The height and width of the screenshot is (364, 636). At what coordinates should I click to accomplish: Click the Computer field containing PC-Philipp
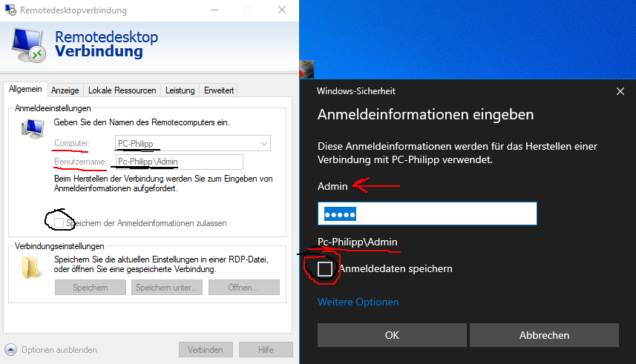(x=193, y=144)
